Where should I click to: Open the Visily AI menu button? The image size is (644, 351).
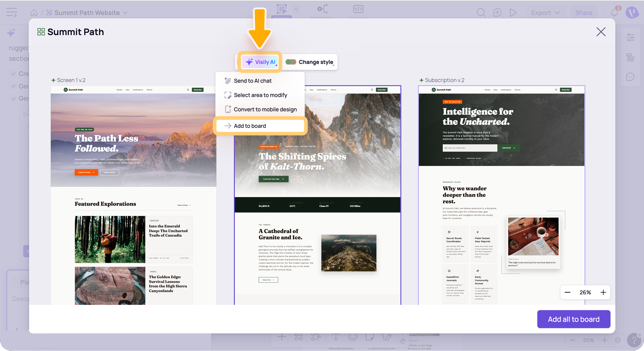coord(260,62)
